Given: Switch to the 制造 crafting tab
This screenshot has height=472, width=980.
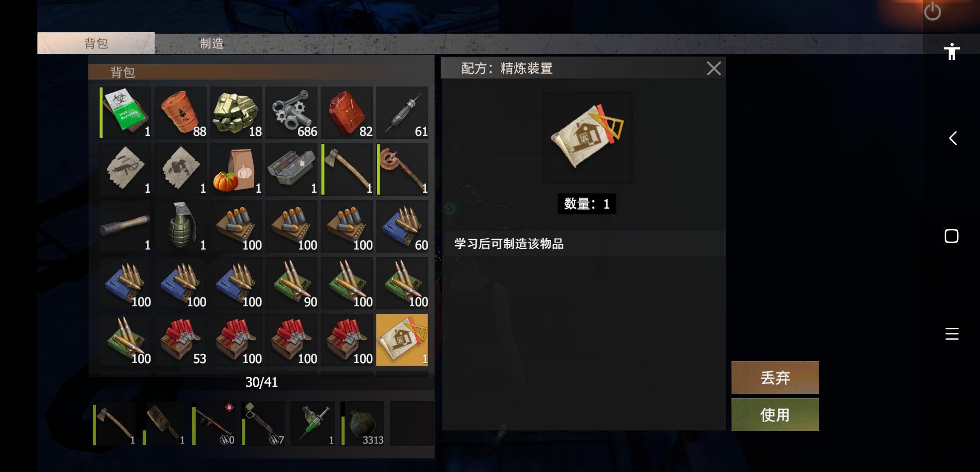Looking at the screenshot, I should [212, 43].
